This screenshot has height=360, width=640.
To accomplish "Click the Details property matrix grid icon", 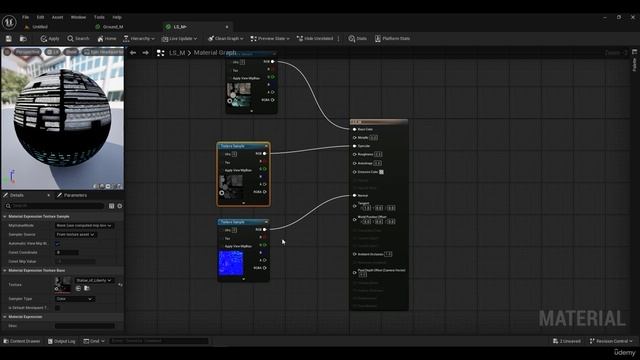I will point(111,206).
